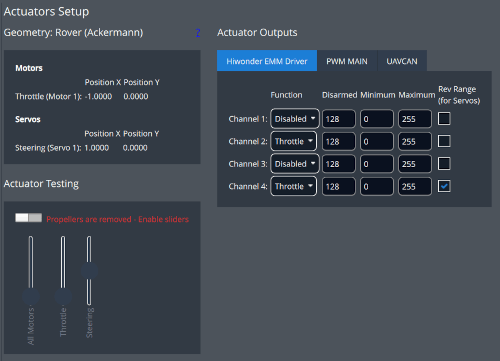The image size is (500, 361).
Task: Edit Channel 2 Minimum value field
Action: 377,141
